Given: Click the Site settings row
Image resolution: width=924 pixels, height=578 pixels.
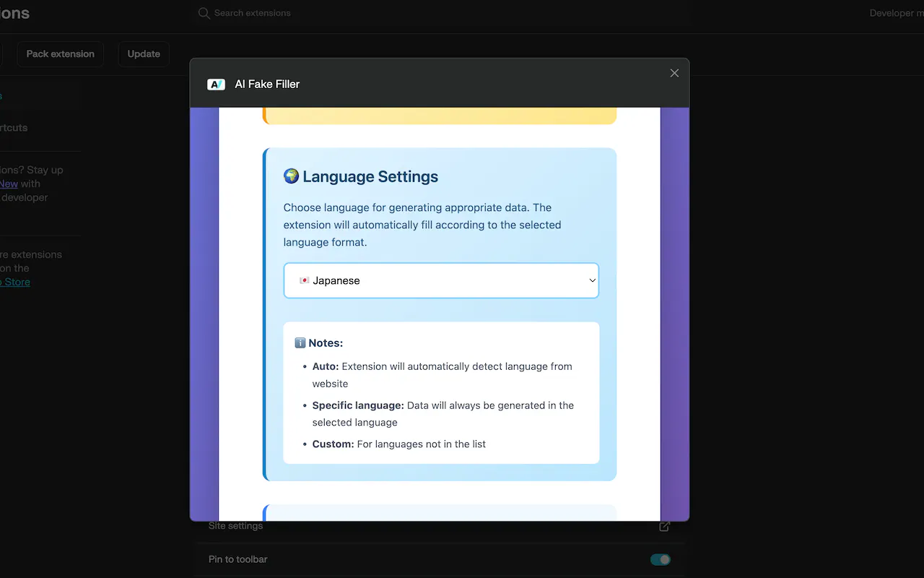Looking at the screenshot, I should 439,526.
